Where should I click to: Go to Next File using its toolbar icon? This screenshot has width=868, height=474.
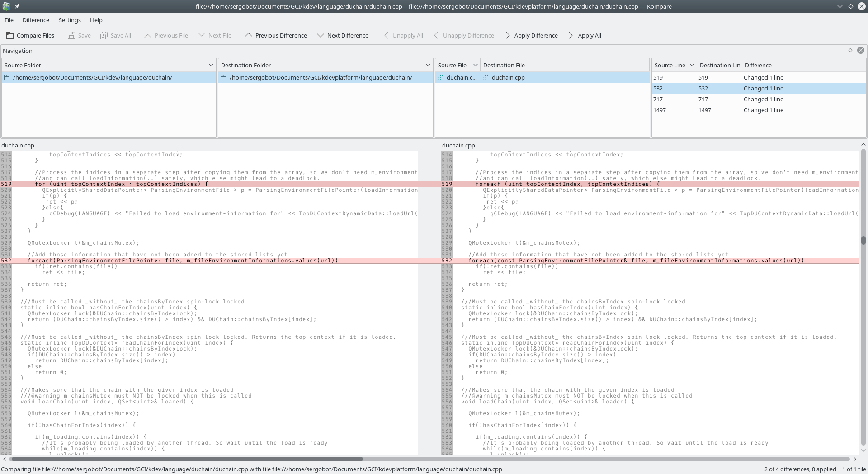tap(202, 35)
